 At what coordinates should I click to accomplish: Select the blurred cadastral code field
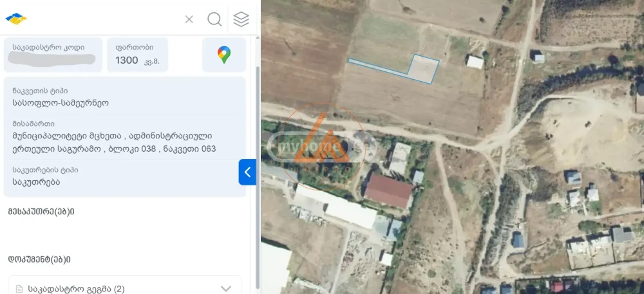point(53,55)
